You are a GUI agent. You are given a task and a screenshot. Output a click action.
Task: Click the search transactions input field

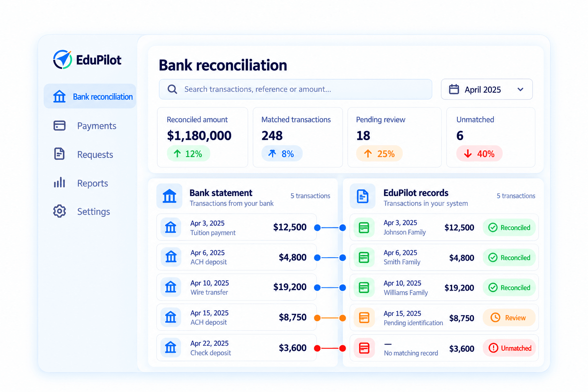[296, 89]
